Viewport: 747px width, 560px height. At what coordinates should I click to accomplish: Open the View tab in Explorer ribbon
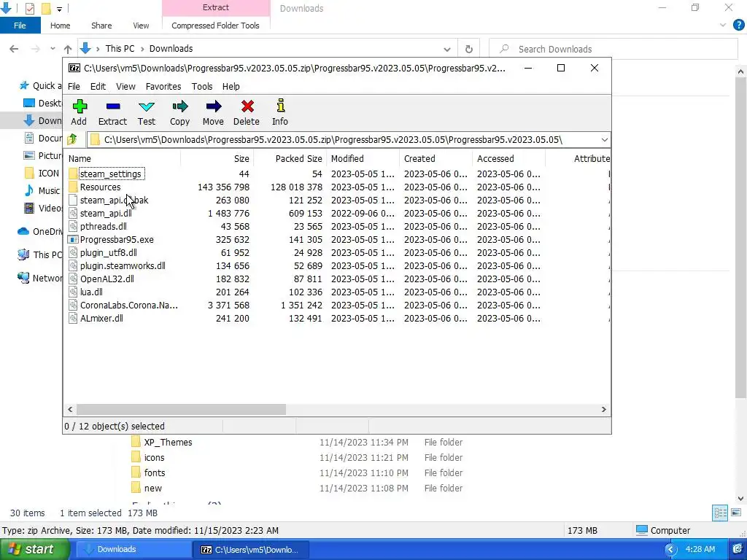click(141, 26)
